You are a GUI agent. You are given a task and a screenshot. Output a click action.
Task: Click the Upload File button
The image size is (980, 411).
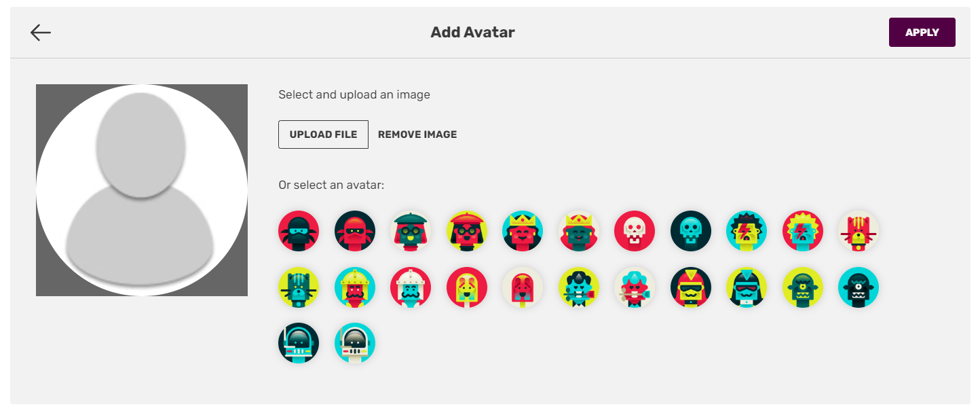323,135
